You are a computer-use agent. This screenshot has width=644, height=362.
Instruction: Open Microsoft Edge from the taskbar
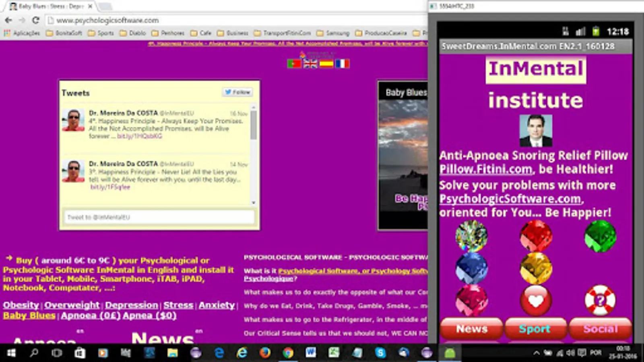pos(219,353)
